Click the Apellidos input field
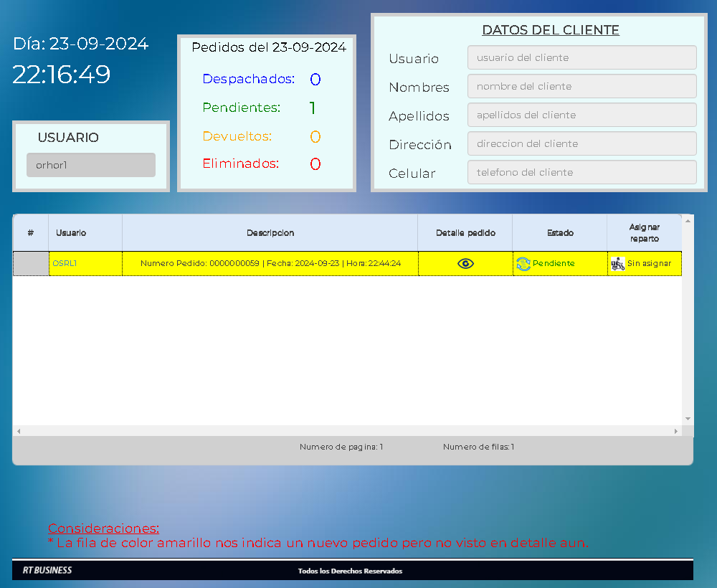 point(581,115)
